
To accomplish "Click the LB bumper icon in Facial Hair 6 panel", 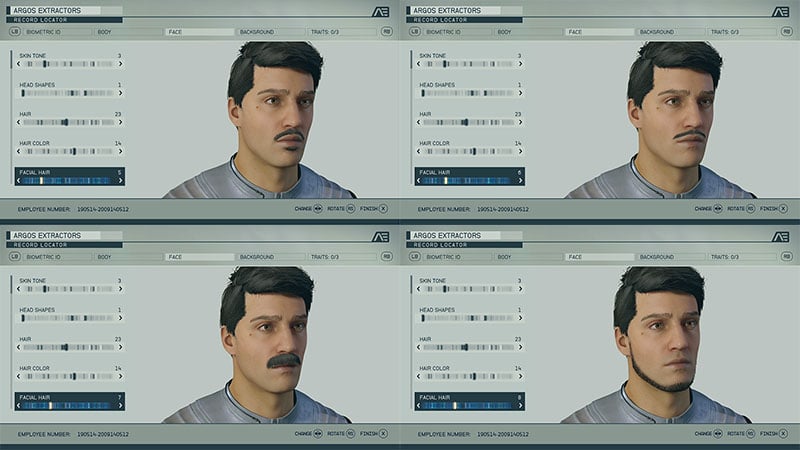I will click(414, 32).
